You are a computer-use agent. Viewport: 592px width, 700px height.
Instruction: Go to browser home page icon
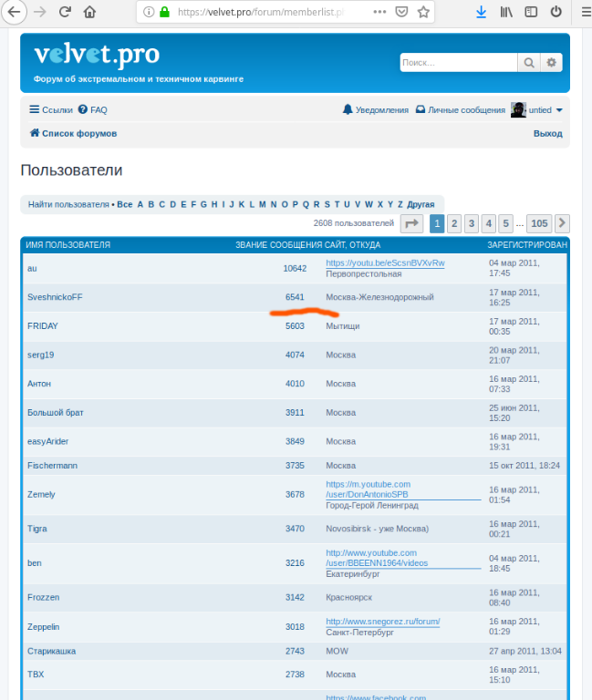pos(89,13)
